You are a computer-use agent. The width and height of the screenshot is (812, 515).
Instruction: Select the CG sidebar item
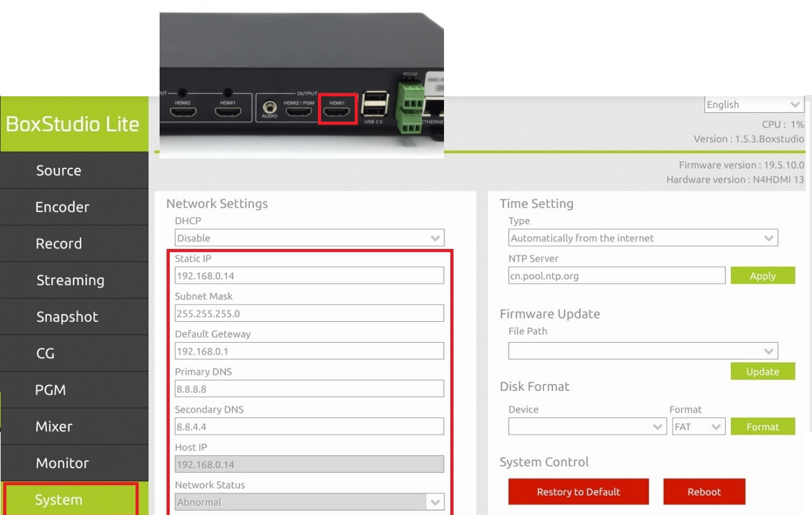pyautogui.click(x=74, y=353)
